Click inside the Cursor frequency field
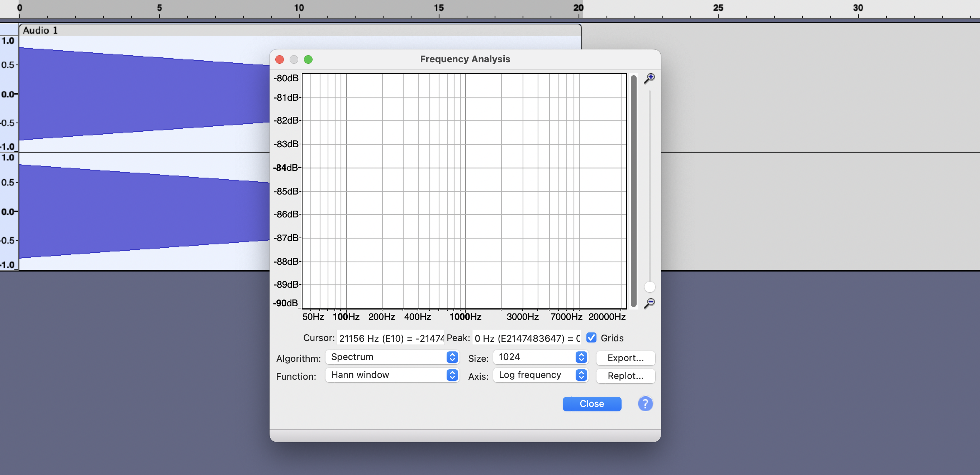Viewport: 980px width, 475px height. (390, 338)
